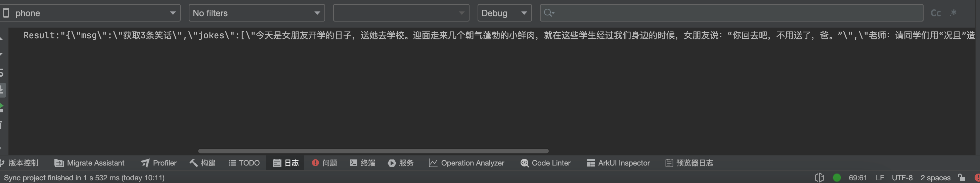The width and height of the screenshot is (980, 183).
Task: Expand the No filters dropdown
Action: click(256, 13)
